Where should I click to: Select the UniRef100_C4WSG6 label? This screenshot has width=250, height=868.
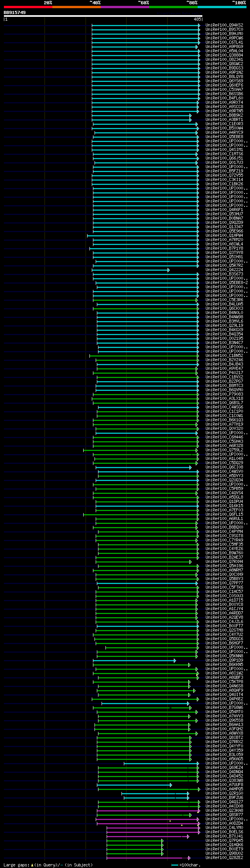(x=224, y=407)
